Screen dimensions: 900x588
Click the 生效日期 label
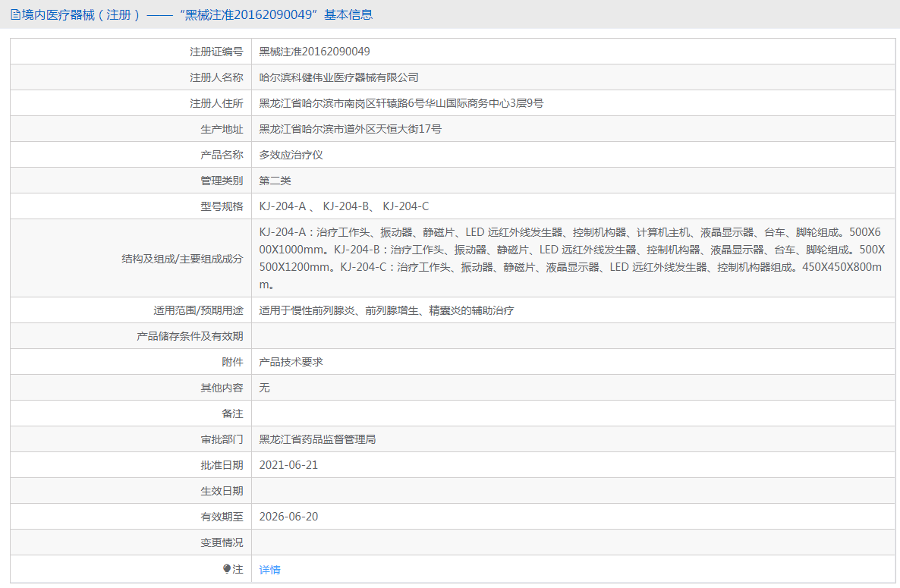222,491
